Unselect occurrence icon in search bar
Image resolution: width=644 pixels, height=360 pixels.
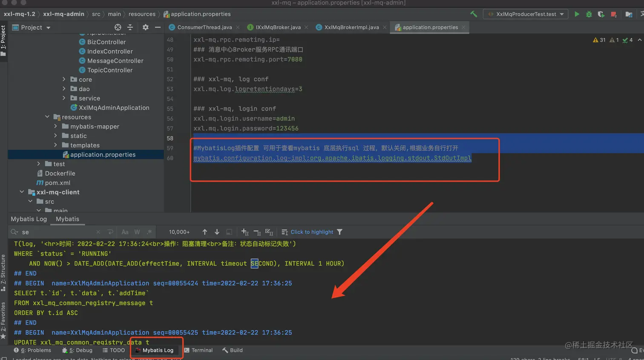[257, 232]
